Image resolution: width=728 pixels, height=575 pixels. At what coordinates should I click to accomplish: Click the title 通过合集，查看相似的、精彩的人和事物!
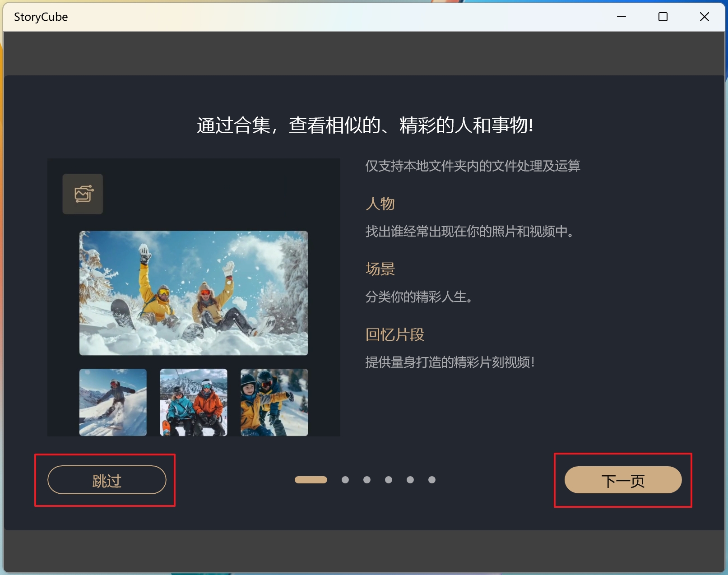coord(365,125)
